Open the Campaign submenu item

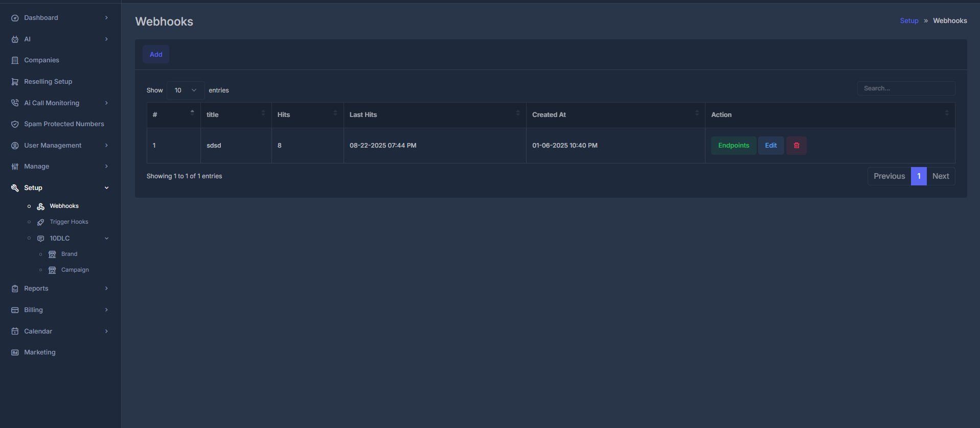coord(75,270)
